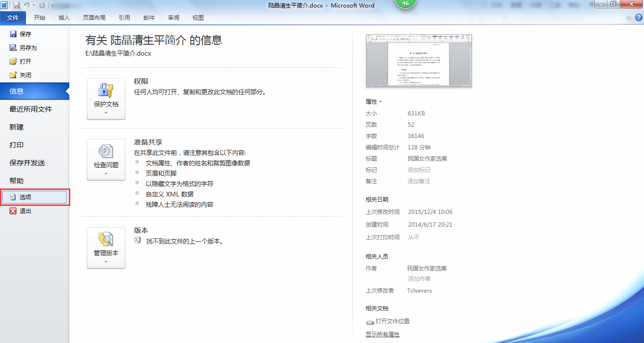Click the 保存 floppy disk icon

[13, 34]
